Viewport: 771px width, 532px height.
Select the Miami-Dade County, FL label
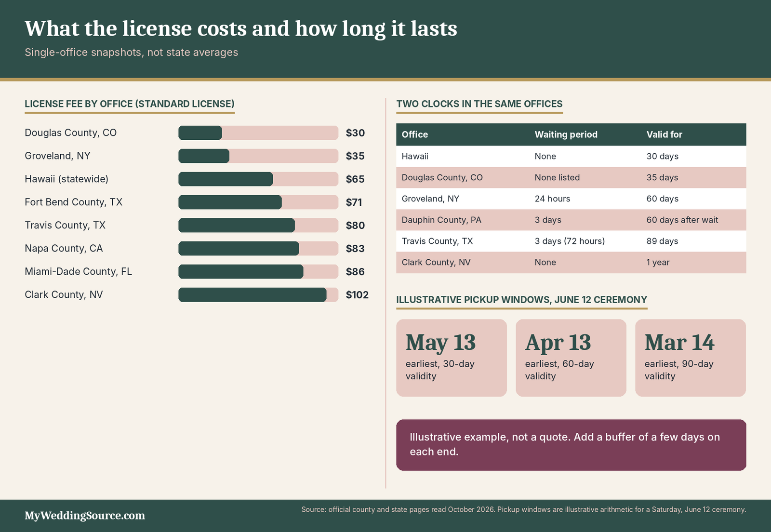78,271
